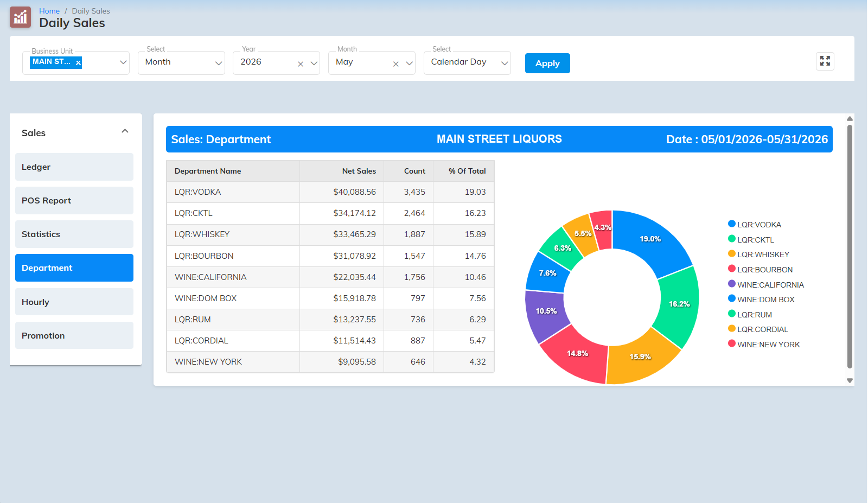
Task: Toggle WINE:NEW YORK legend entry
Action: tap(764, 345)
